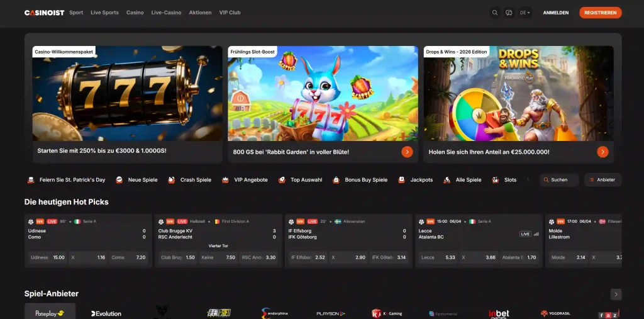Click the ANMELDEN login button
The height and width of the screenshot is (319, 644).
(x=556, y=13)
